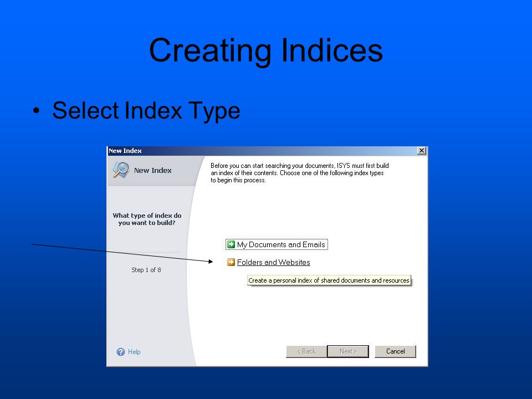
Task: Click the Back button
Action: [306, 351]
